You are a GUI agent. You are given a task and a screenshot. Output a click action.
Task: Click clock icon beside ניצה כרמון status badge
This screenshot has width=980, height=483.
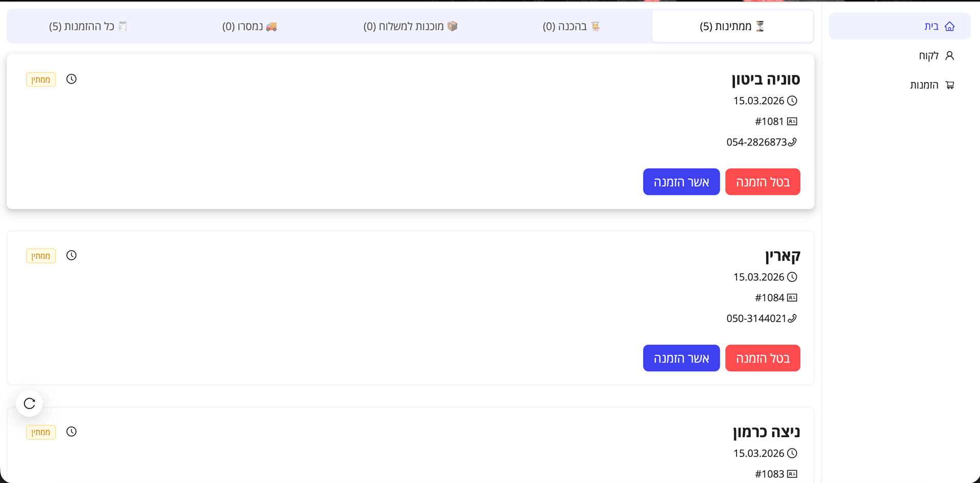71,431
